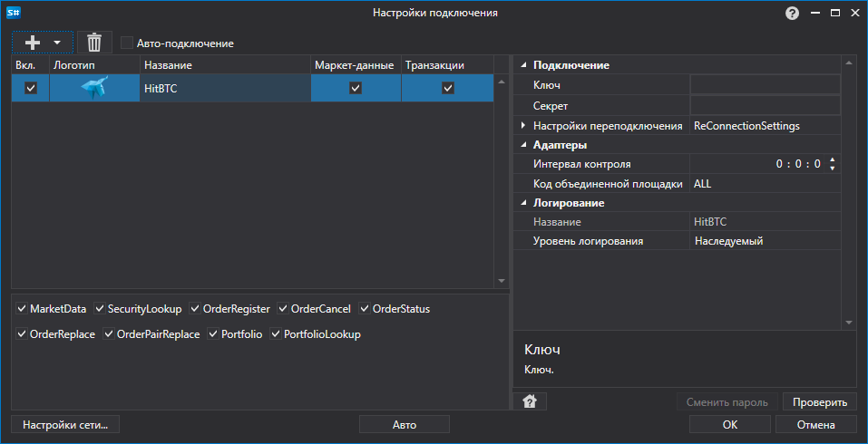
Task: Toggle the OrderStatus checkbox
Action: coord(365,309)
